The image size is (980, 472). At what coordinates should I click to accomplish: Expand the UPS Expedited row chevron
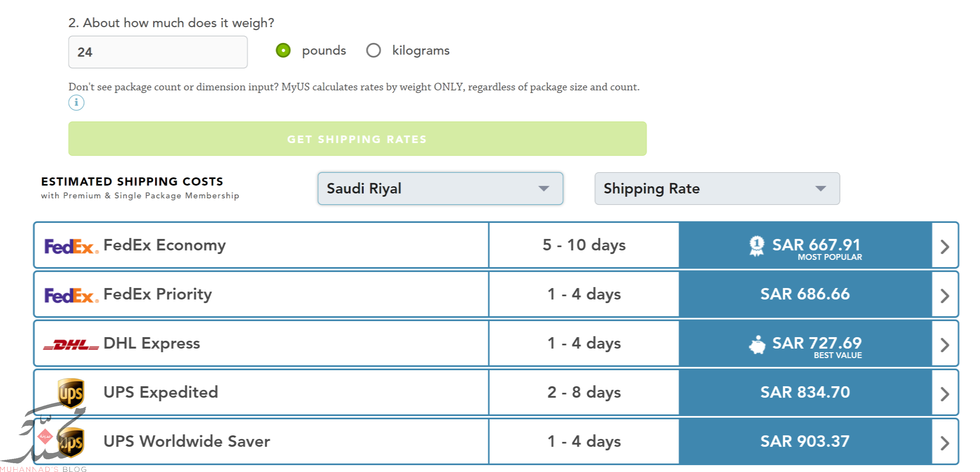pos(944,394)
